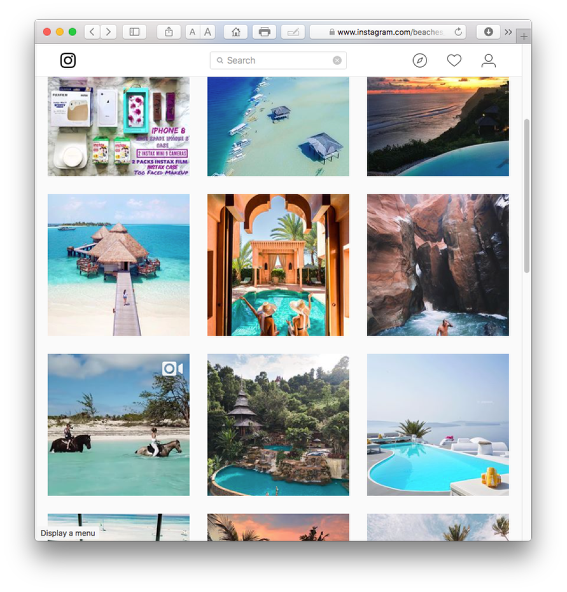This screenshot has width=567, height=592.
Task: Click the Safari home button
Action: click(x=236, y=32)
